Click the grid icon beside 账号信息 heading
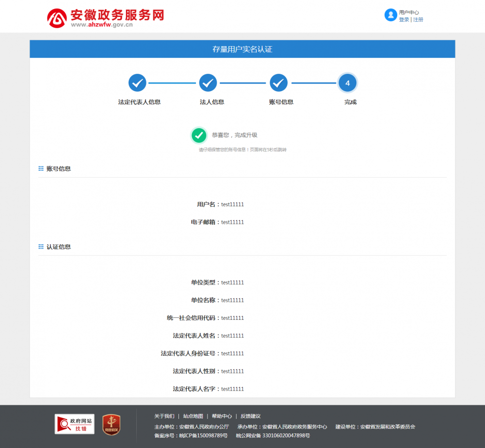Viewport: 485px width, 448px height. [x=41, y=168]
